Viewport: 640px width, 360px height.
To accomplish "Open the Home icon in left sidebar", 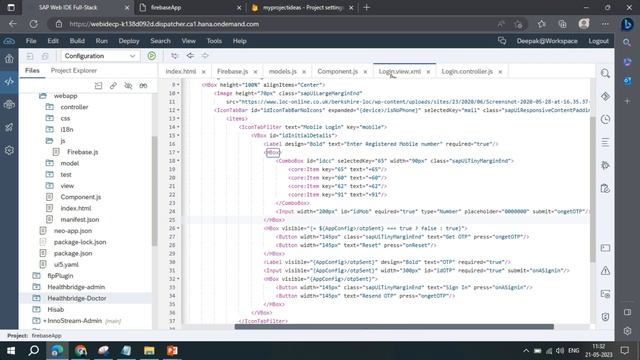I will coord(9,59).
